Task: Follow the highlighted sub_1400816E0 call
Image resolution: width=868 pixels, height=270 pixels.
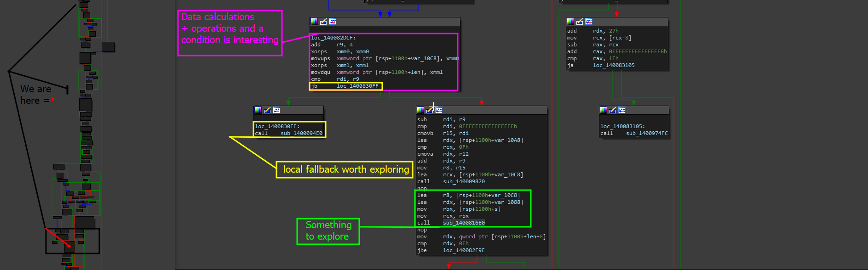Action: tap(464, 223)
